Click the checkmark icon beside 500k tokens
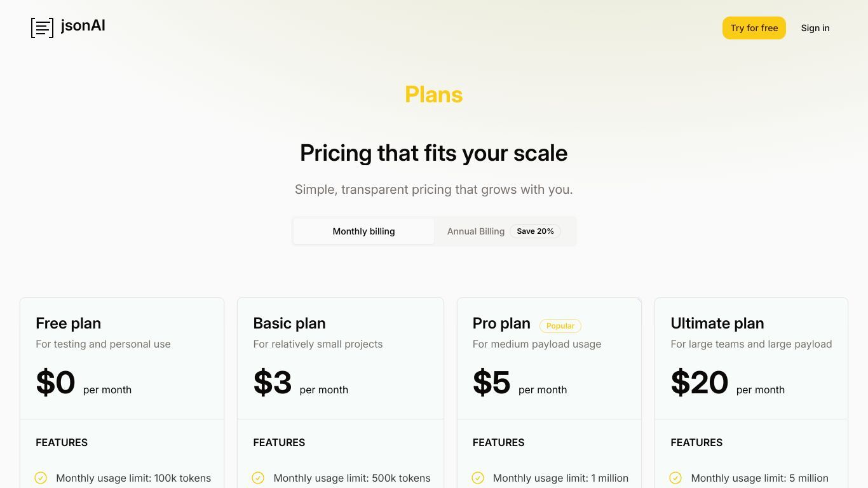 (x=258, y=478)
